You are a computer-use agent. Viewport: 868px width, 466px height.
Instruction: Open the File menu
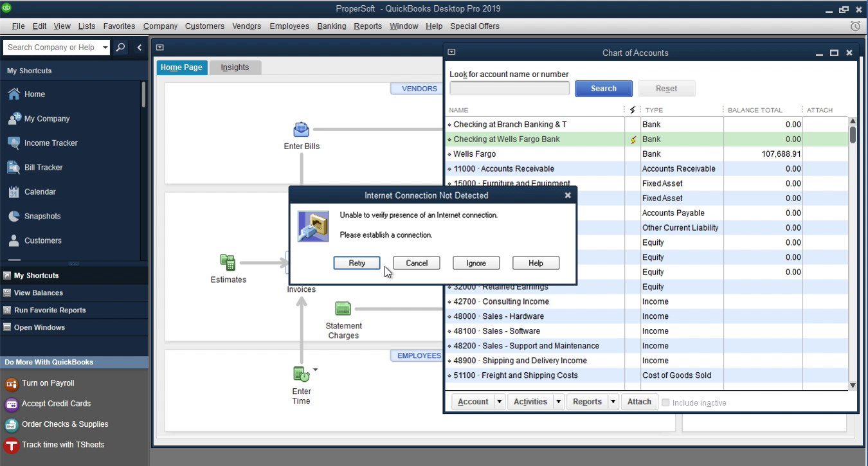pyautogui.click(x=18, y=26)
